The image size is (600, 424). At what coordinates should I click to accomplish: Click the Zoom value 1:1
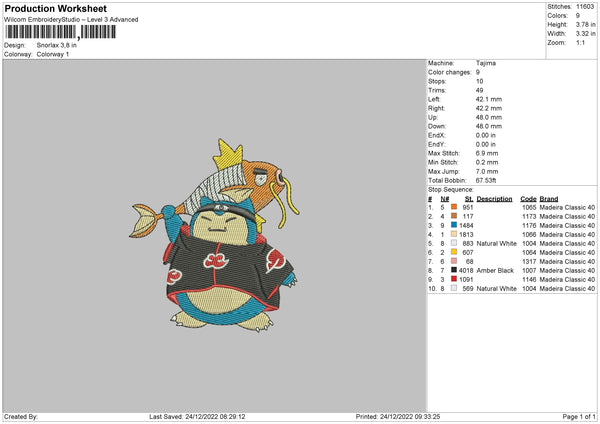[580, 43]
